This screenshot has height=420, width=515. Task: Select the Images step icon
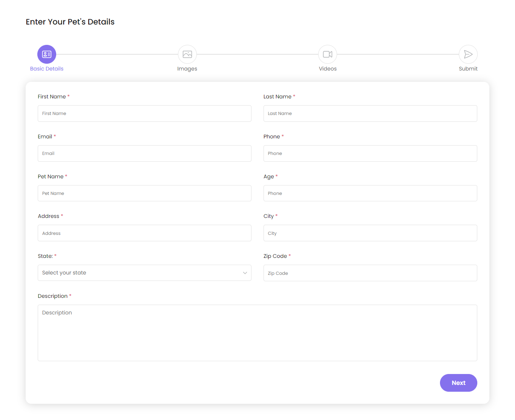point(187,54)
